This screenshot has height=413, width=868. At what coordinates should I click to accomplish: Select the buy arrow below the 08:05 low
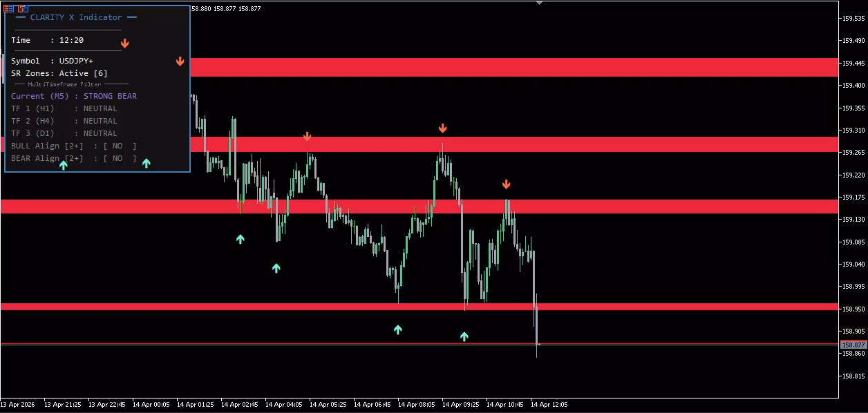[397, 329]
